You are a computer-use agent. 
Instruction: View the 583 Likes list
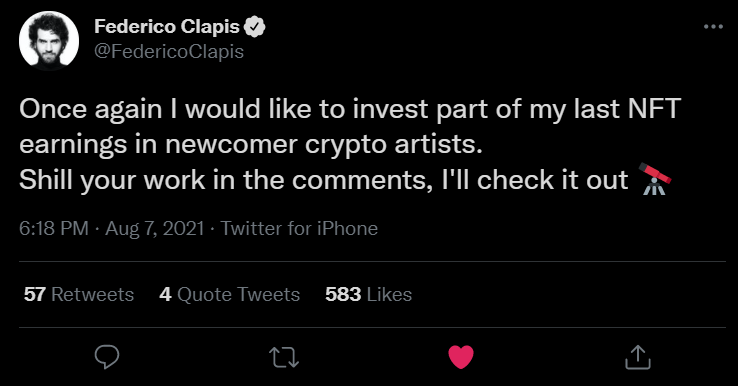click(x=369, y=295)
